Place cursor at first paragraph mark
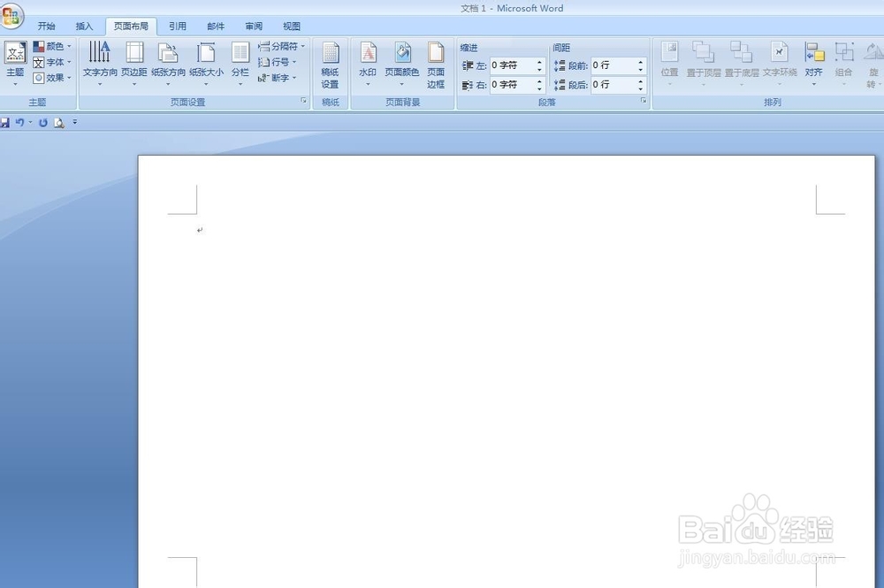Screen dimensions: 884x588 click(x=200, y=230)
